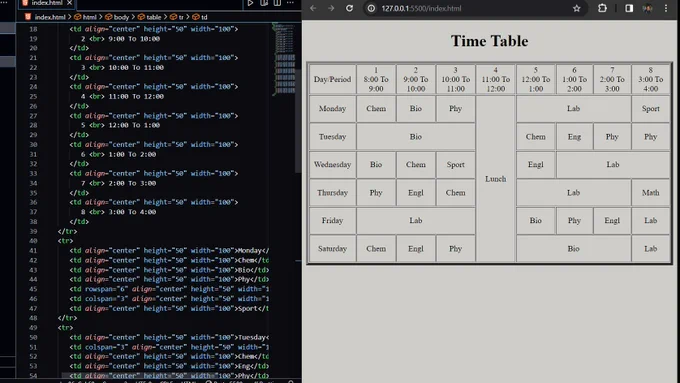Click the Monday row label
Screen dimensions: 680x383
[332, 109]
